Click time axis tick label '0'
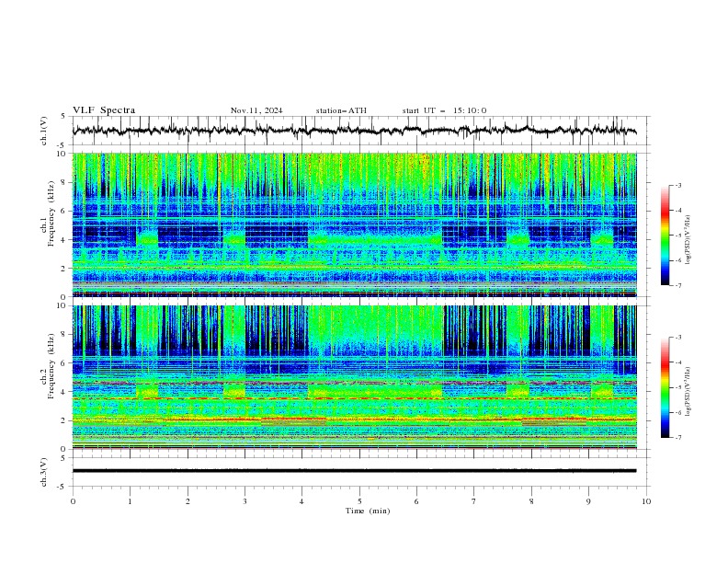 click(73, 501)
